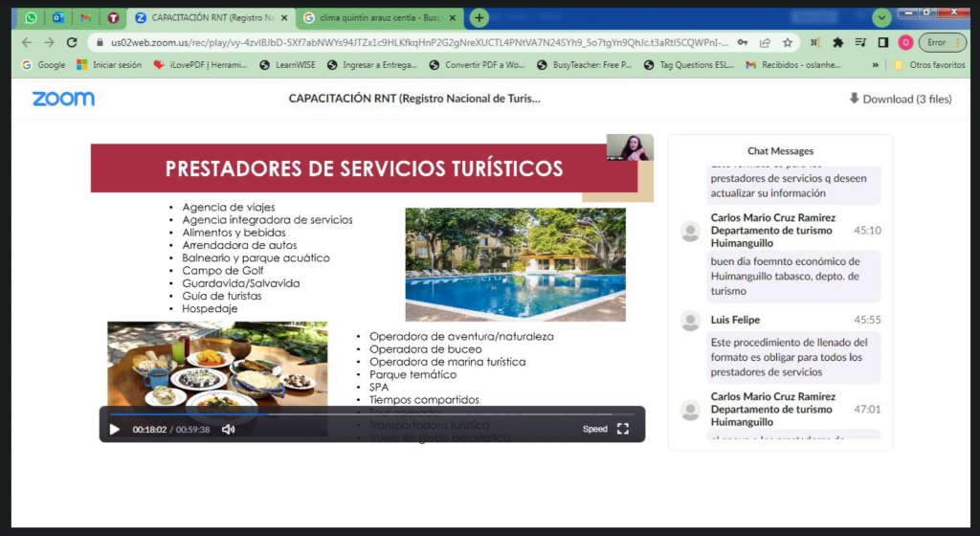This screenshot has width=980, height=536.
Task: Click the speaker video thumbnail
Action: coord(630,147)
